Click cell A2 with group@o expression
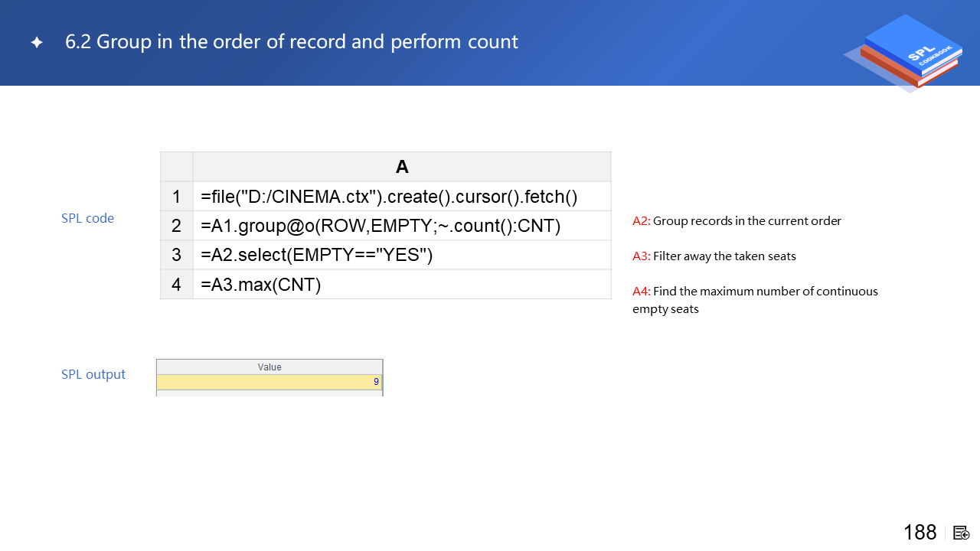 click(x=381, y=226)
